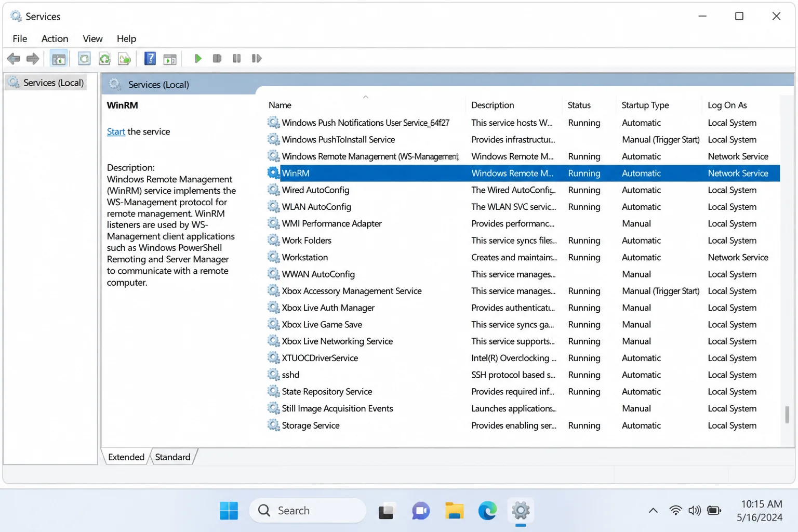This screenshot has width=798, height=532.
Task: Click the battery tray icon
Action: click(x=714, y=511)
